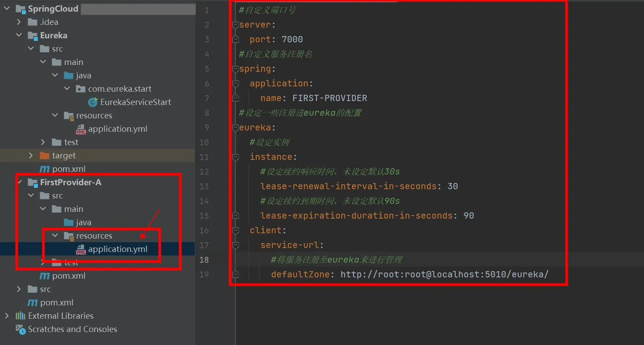This screenshot has width=644, height=345.
Task: Collapse the SpringCloud root project node
Action: (x=7, y=9)
